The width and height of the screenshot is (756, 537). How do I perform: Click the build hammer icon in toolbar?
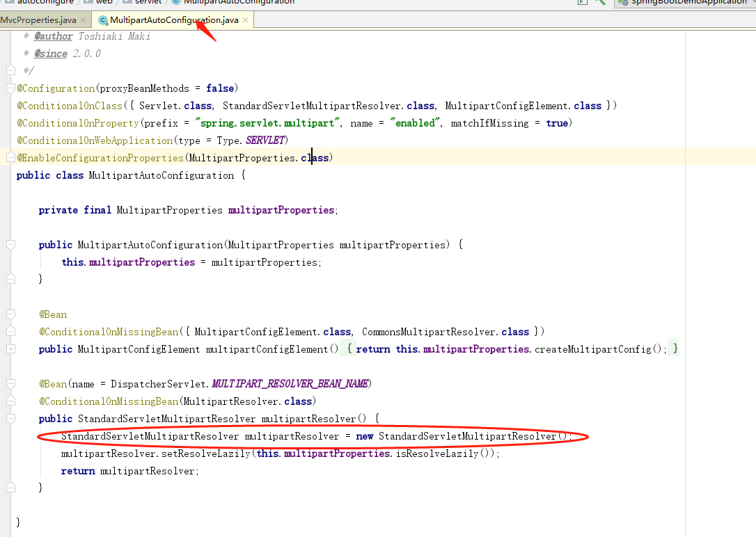pyautogui.click(x=600, y=2)
